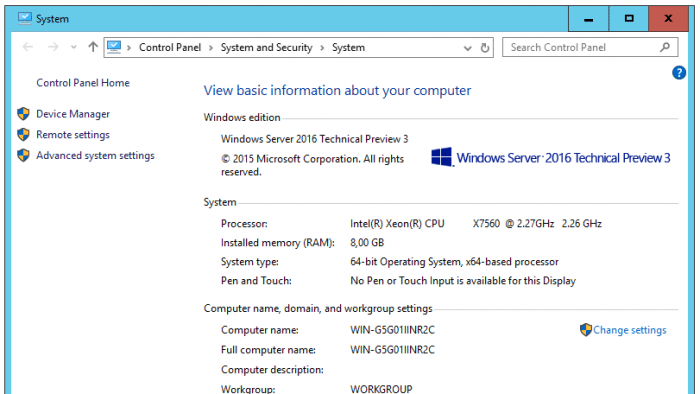Click the 'Processor:' label

[244, 224]
